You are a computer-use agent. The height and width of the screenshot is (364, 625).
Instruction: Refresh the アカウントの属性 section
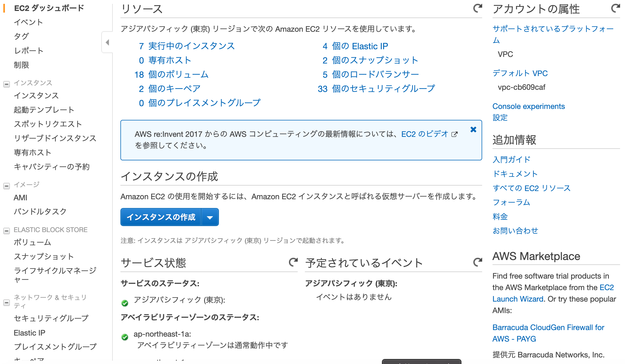(615, 8)
